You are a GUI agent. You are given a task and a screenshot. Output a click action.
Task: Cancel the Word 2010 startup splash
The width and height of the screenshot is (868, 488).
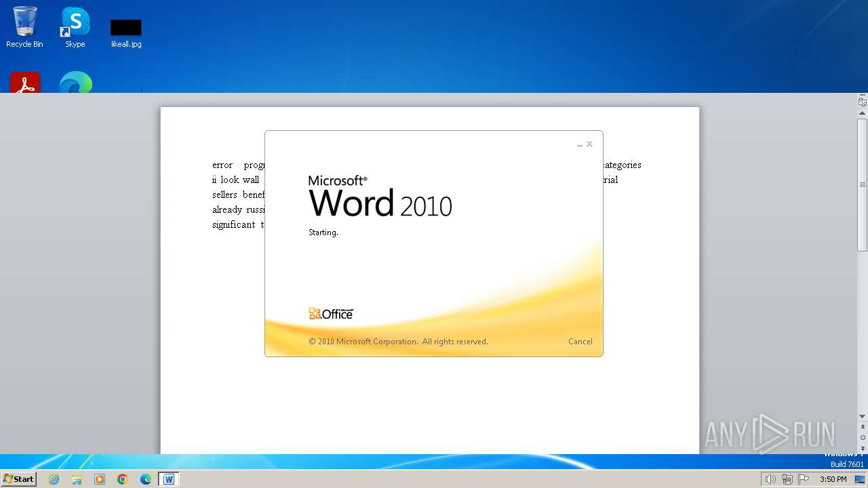(x=580, y=342)
